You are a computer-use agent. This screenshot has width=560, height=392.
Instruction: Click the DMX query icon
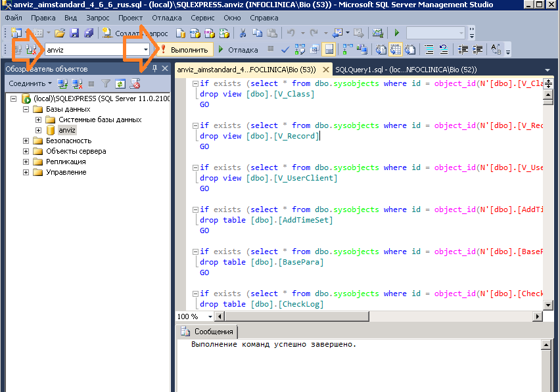tap(210, 33)
